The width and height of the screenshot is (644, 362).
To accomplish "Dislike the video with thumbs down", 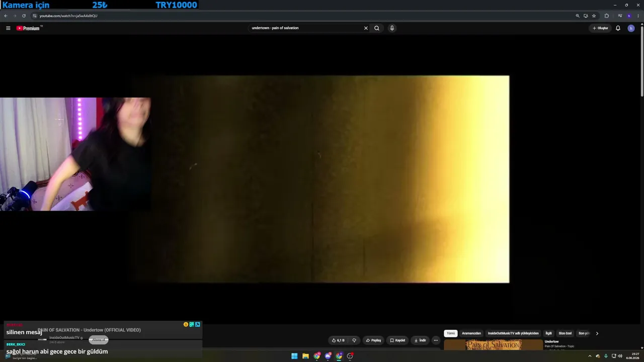I will pyautogui.click(x=354, y=340).
